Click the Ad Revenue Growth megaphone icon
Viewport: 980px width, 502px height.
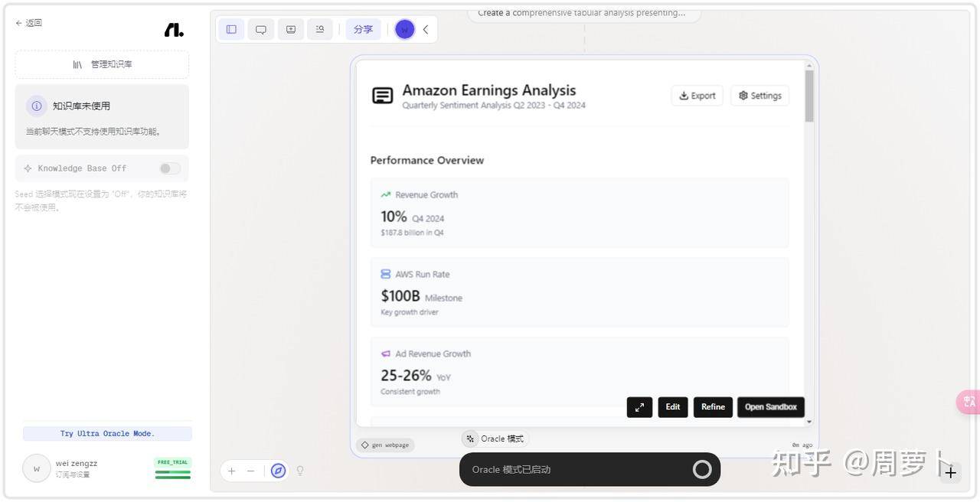coord(386,354)
